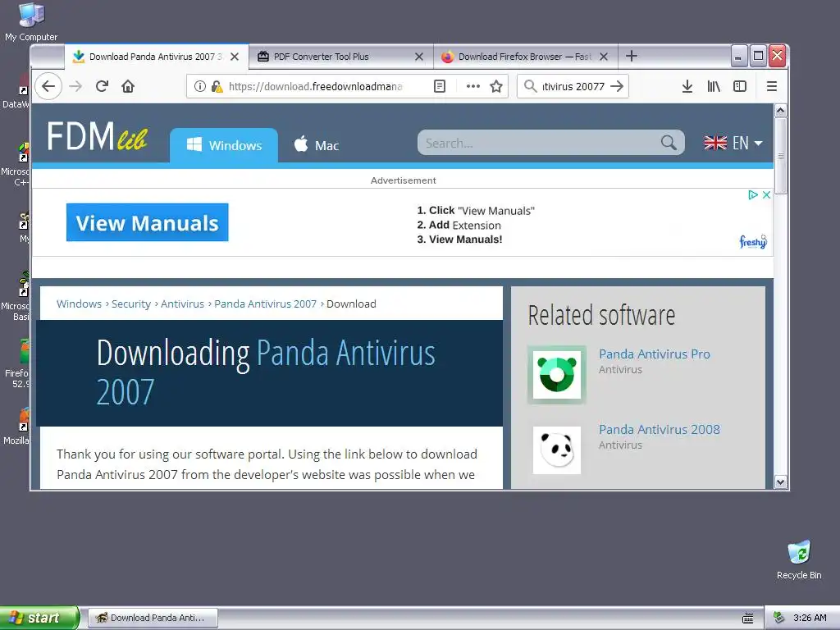840x630 pixels.
Task: Select Download Panda Anti taskbar button
Action: pos(153,618)
